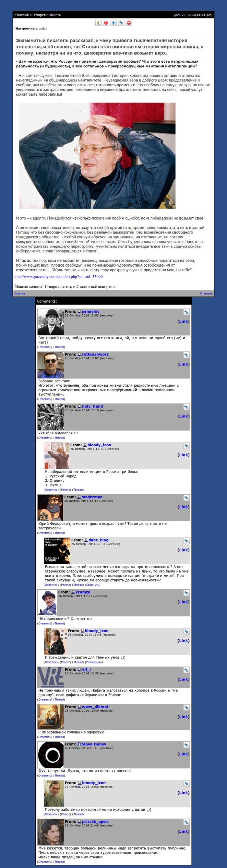Click the Facebook icon beside Slava Dubov
Viewport: 227px width, 868px height.
pos(79,744)
